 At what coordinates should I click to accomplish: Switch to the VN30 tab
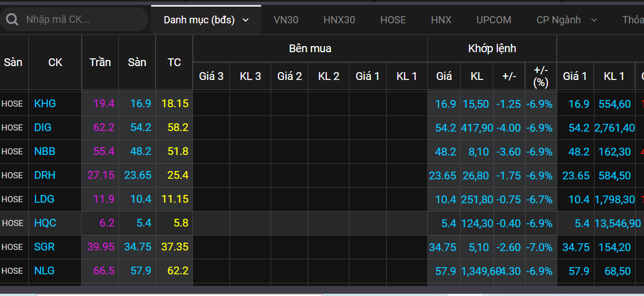tap(286, 20)
